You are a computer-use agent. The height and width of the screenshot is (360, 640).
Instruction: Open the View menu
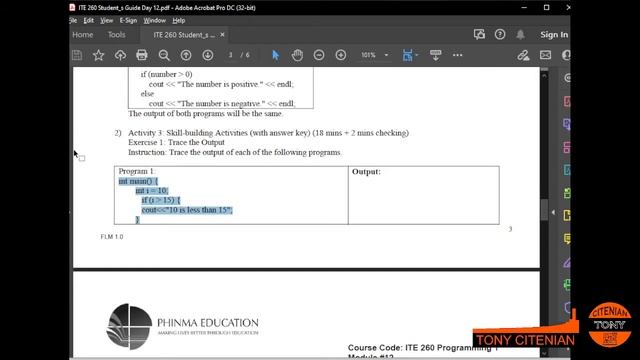(107, 20)
